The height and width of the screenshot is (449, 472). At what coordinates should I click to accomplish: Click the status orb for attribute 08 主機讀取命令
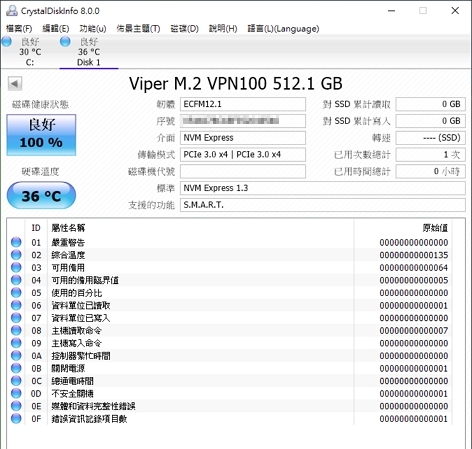(16, 330)
